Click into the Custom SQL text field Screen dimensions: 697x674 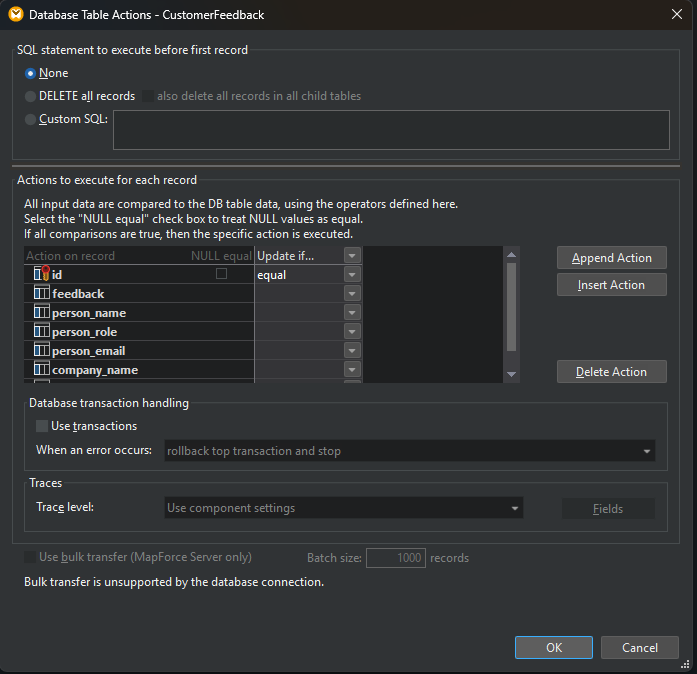[x=391, y=130]
